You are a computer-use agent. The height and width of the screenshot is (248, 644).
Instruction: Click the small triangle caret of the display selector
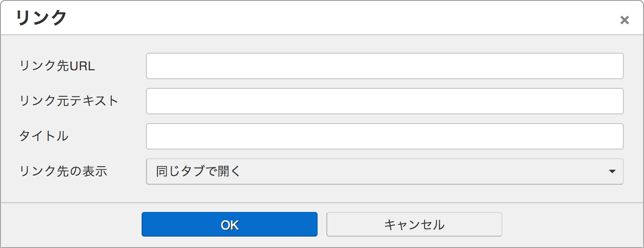[612, 171]
